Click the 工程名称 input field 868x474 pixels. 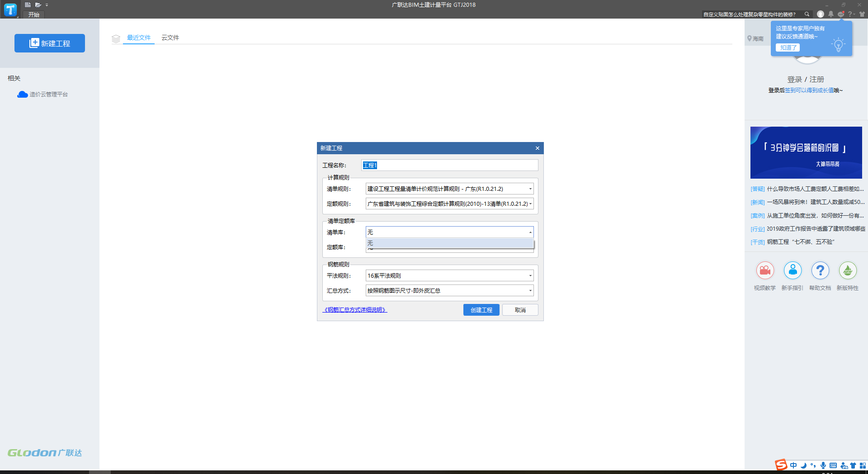coord(450,165)
